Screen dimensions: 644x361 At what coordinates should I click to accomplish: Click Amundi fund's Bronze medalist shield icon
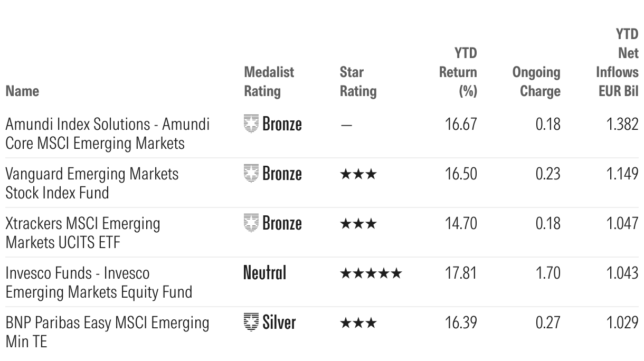pos(251,124)
